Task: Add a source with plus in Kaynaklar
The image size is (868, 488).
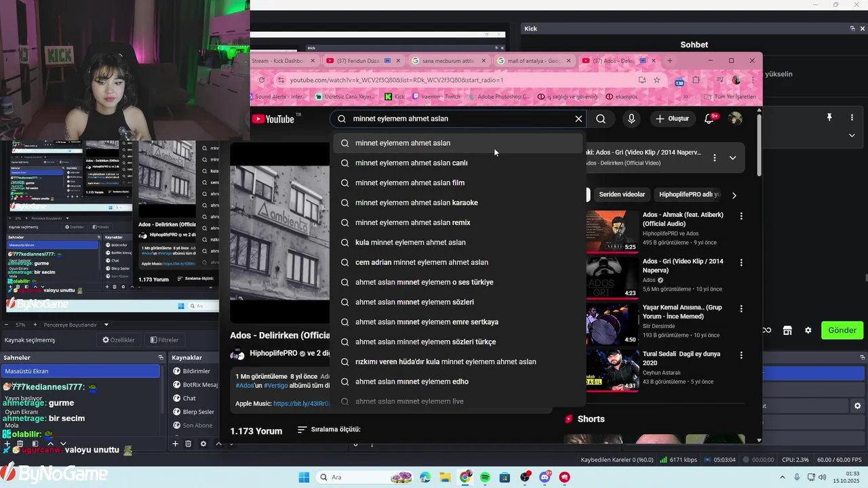Action: 175,444
